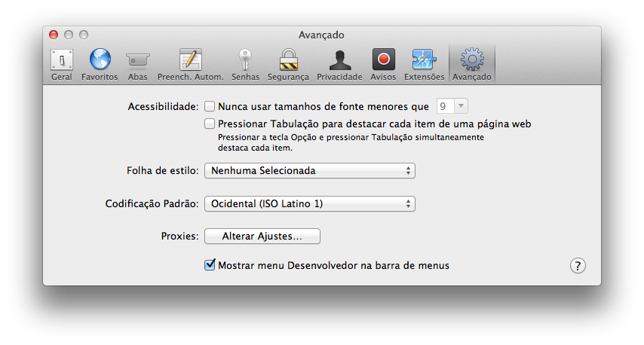Open help with the question mark button
The image size is (644, 345).
pos(578,266)
